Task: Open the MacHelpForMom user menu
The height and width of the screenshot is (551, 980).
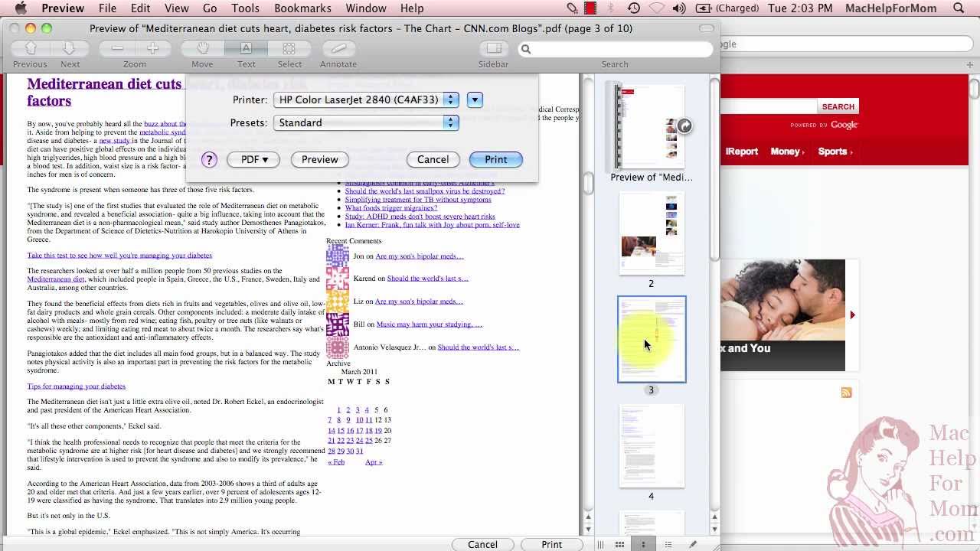Action: [892, 8]
